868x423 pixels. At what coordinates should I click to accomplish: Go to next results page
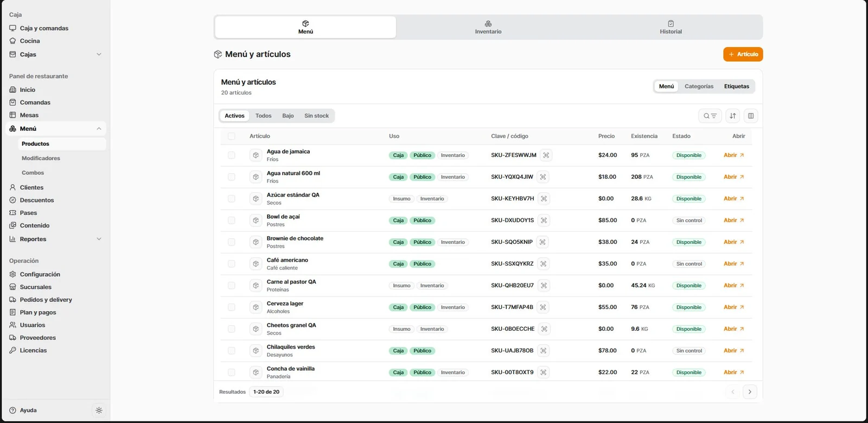[x=750, y=392]
